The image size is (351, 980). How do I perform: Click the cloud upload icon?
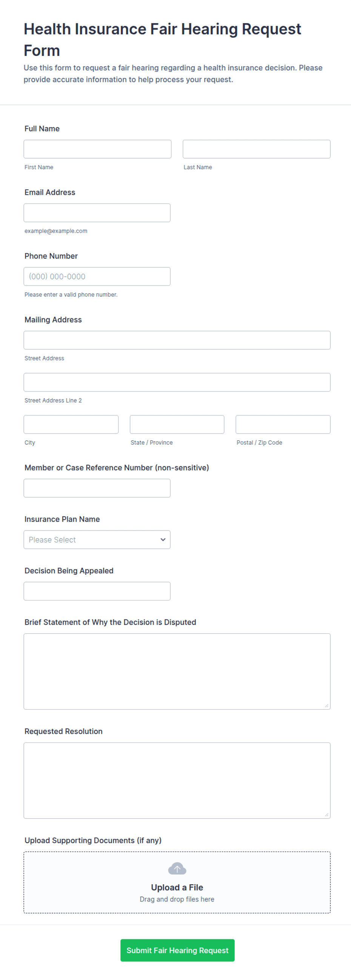coord(177,868)
